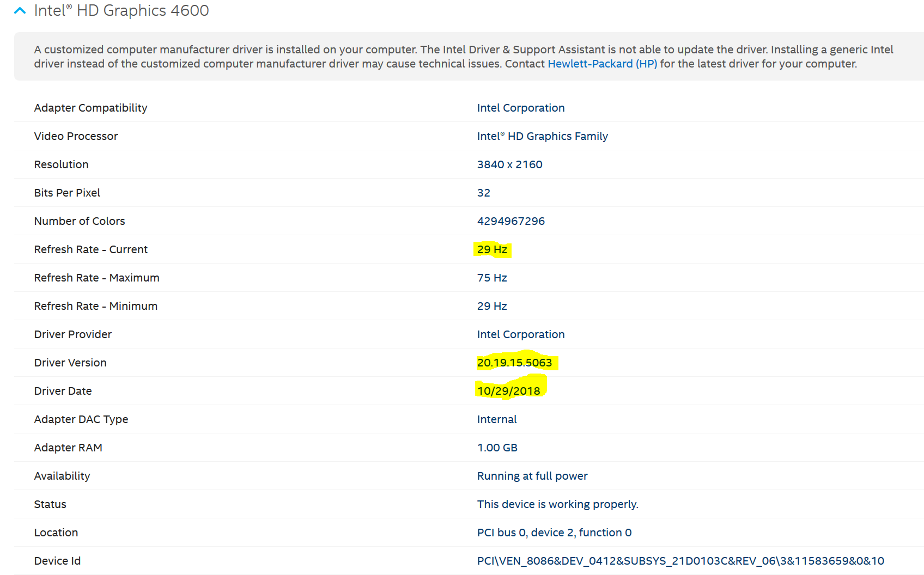Select the Intel HD Graphics Family value
The image size is (924, 575).
(x=543, y=136)
